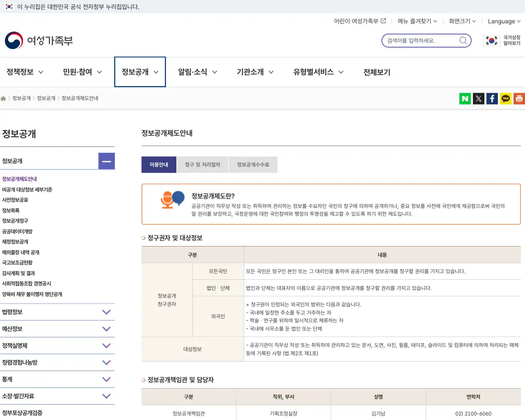The image size is (525, 420).
Task: Click the 정보공개제도안내 breadcrumb
Action: [x=80, y=98]
